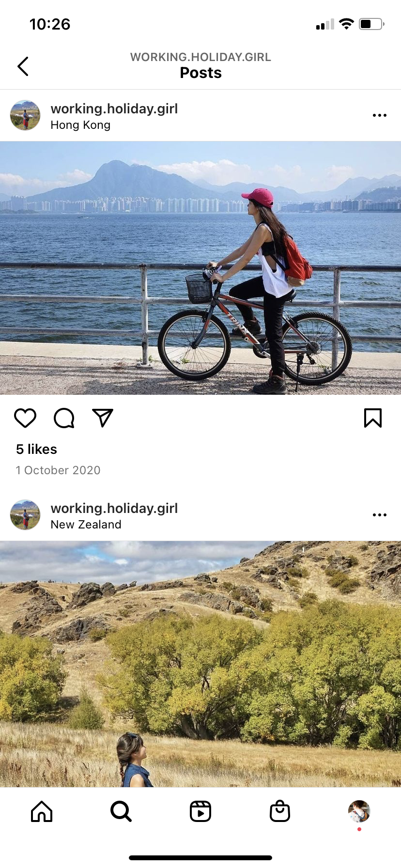This screenshot has width=401, height=868.
Task: Tap the cyclist photo in Hong Kong post
Action: [200, 268]
